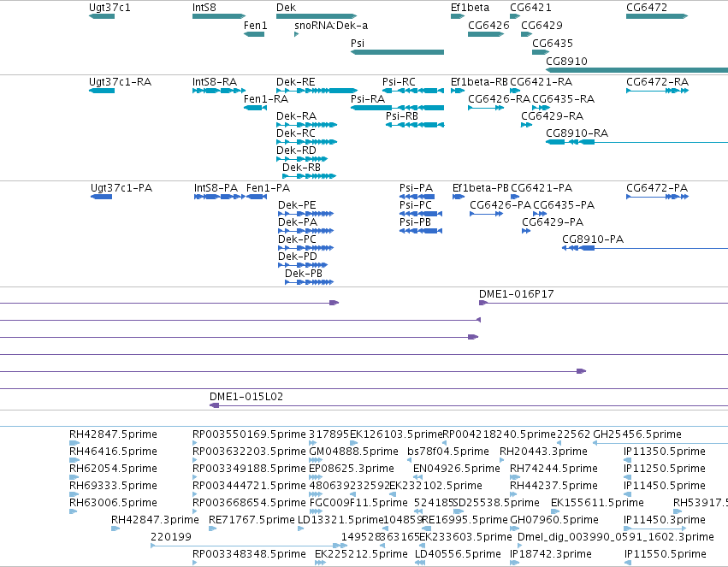The width and height of the screenshot is (728, 567).
Task: Click the RH46416.5prime EST label
Action: (x=113, y=452)
